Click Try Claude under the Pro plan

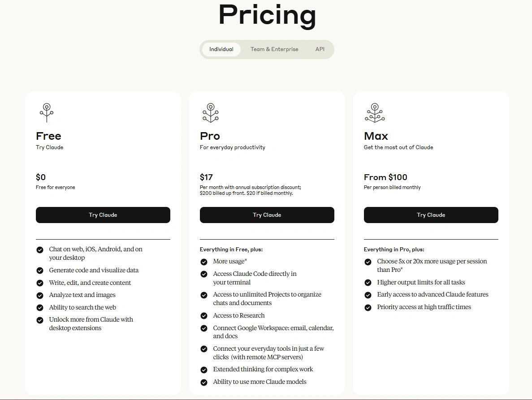(x=267, y=215)
